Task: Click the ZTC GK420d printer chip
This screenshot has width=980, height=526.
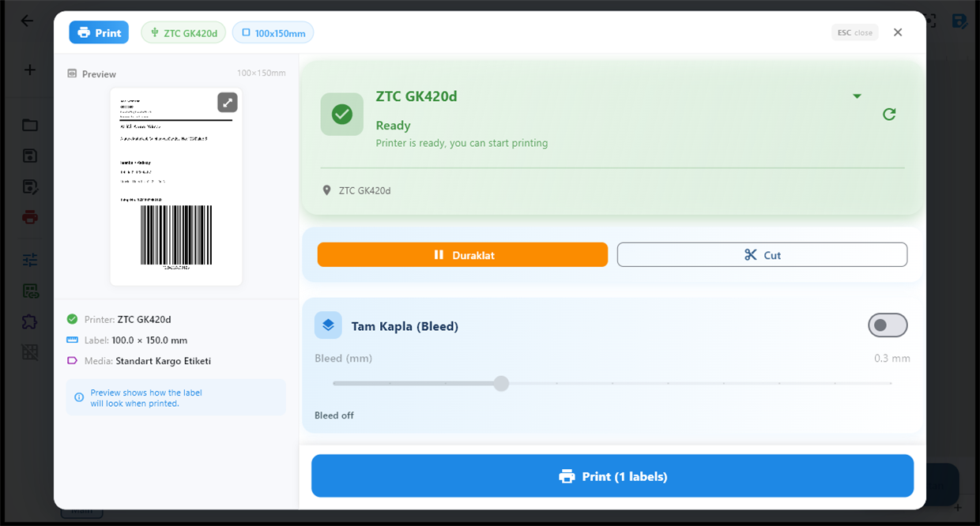Action: (183, 32)
